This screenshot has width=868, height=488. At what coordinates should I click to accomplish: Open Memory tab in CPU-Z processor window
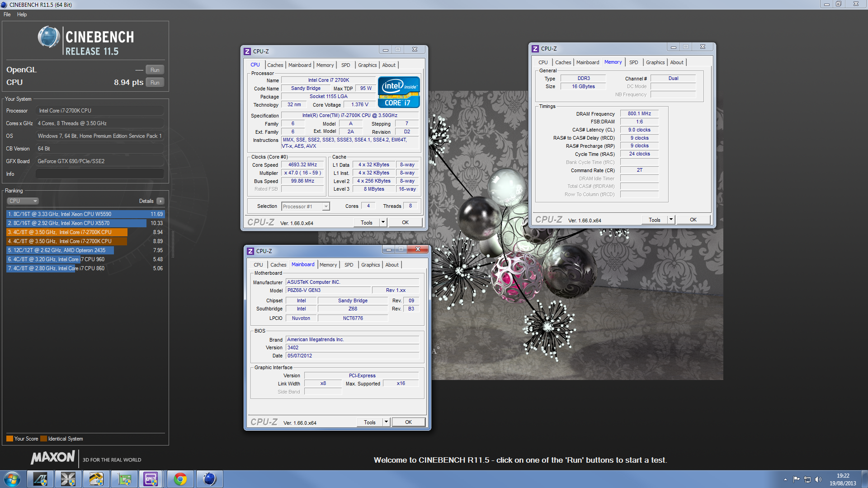325,65
